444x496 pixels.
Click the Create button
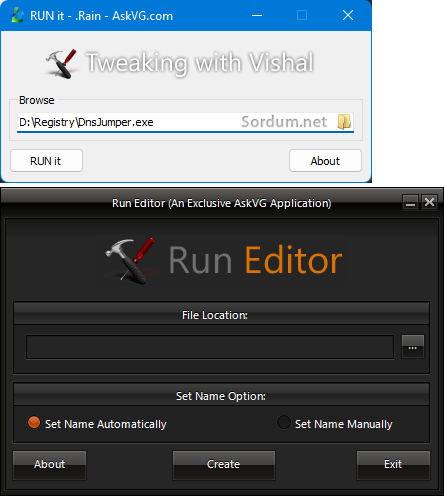[x=224, y=465]
